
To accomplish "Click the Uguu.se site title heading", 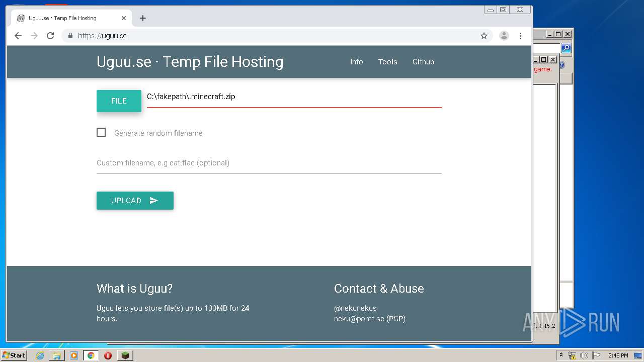I will [x=190, y=62].
